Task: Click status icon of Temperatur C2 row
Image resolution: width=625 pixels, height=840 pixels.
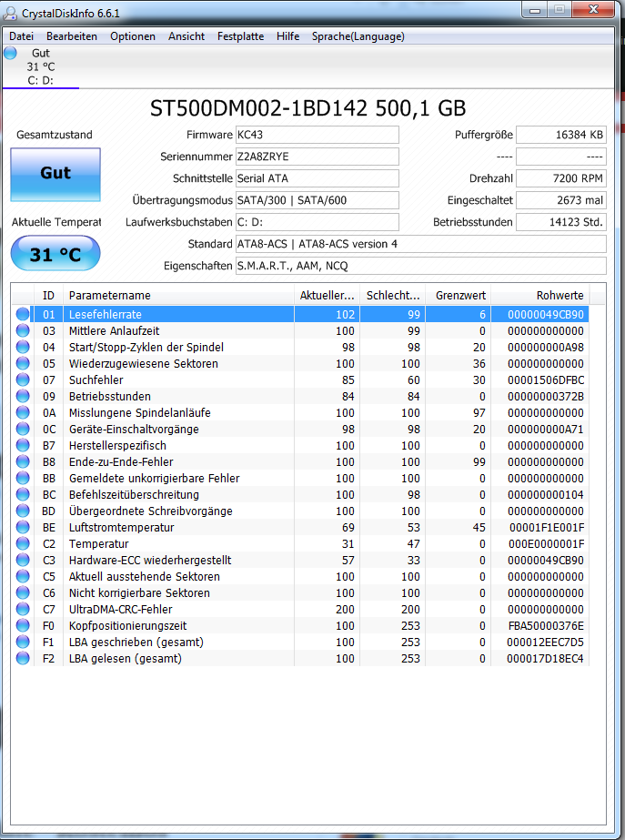Action: click(23, 543)
